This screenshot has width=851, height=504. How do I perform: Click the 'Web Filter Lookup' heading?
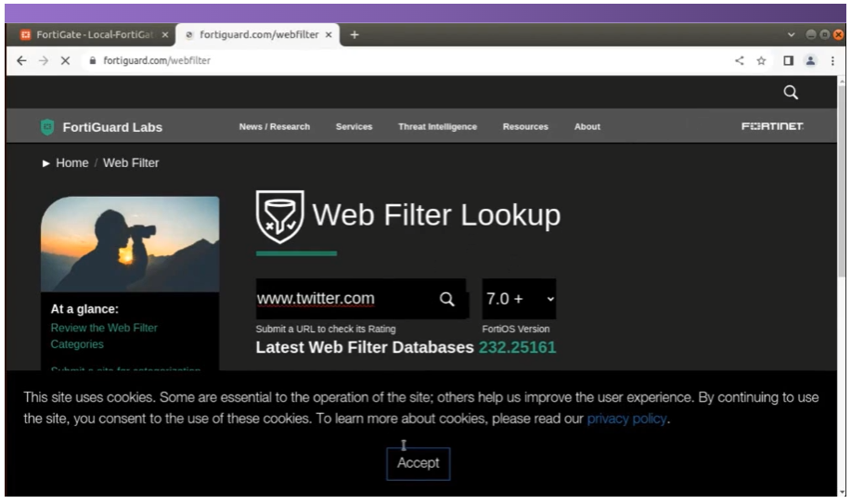pyautogui.click(x=436, y=215)
